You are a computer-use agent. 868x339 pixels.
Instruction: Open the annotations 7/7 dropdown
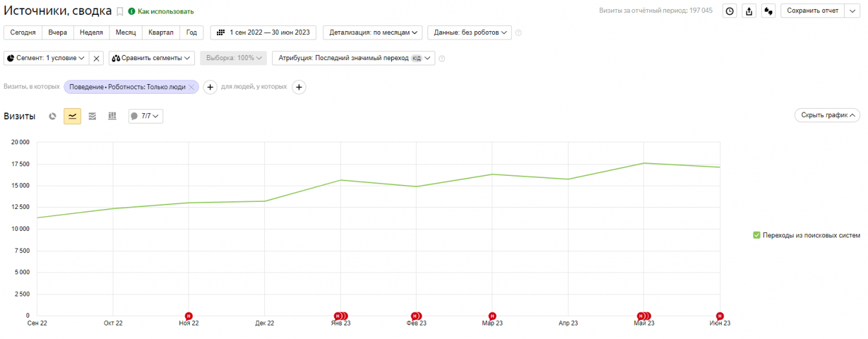pyautogui.click(x=146, y=116)
